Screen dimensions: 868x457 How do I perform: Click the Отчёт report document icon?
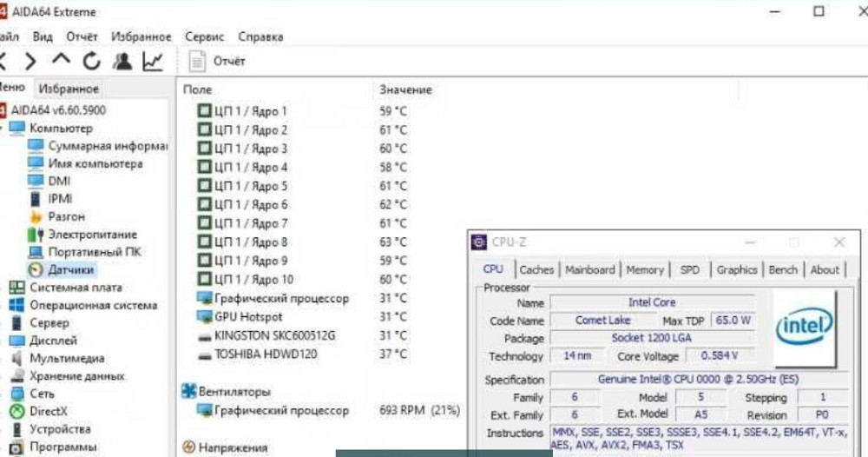198,61
